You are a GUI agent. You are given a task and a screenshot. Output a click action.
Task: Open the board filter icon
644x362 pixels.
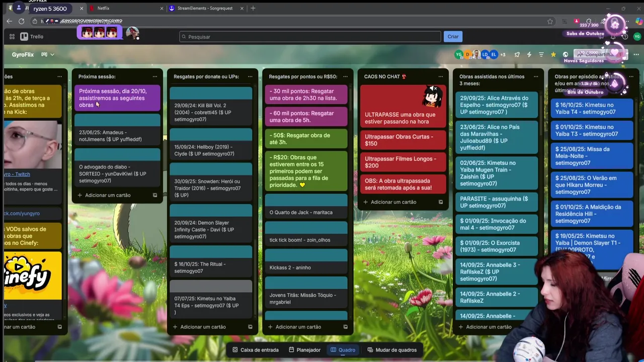pos(541,54)
